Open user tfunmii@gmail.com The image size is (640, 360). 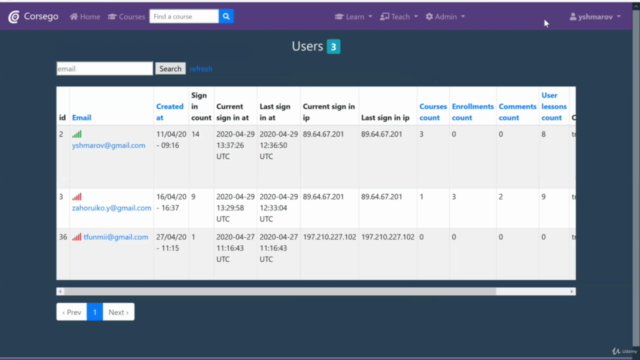[116, 237]
